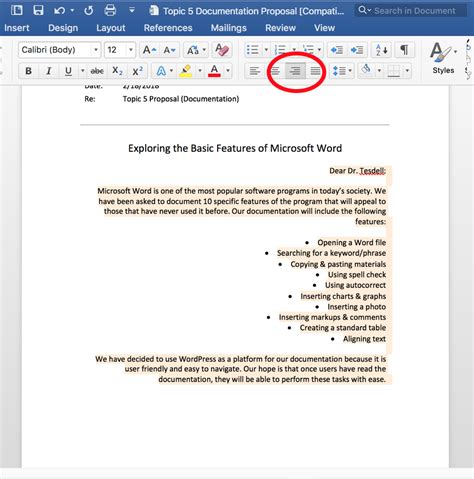Click 'Opening a Word file' bullet

click(352, 242)
